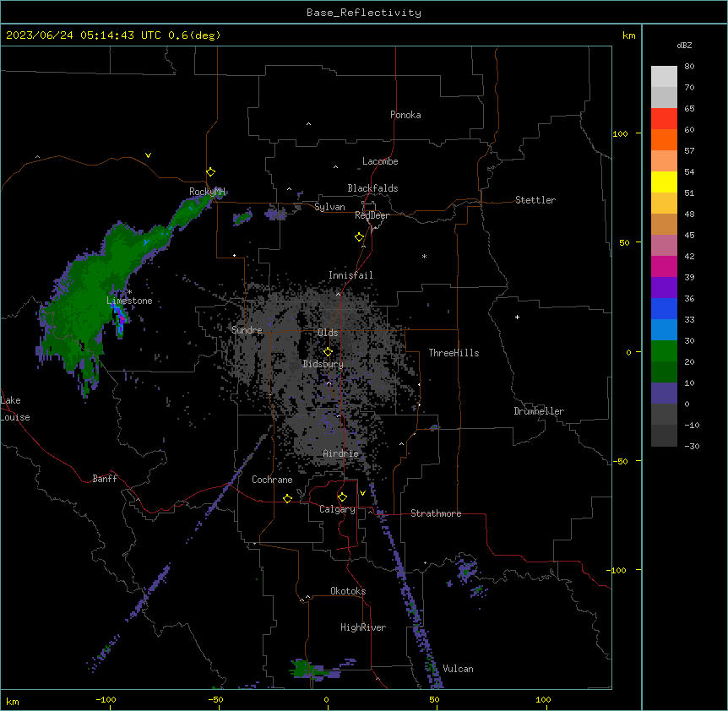Click the Didsbury label

(323, 364)
